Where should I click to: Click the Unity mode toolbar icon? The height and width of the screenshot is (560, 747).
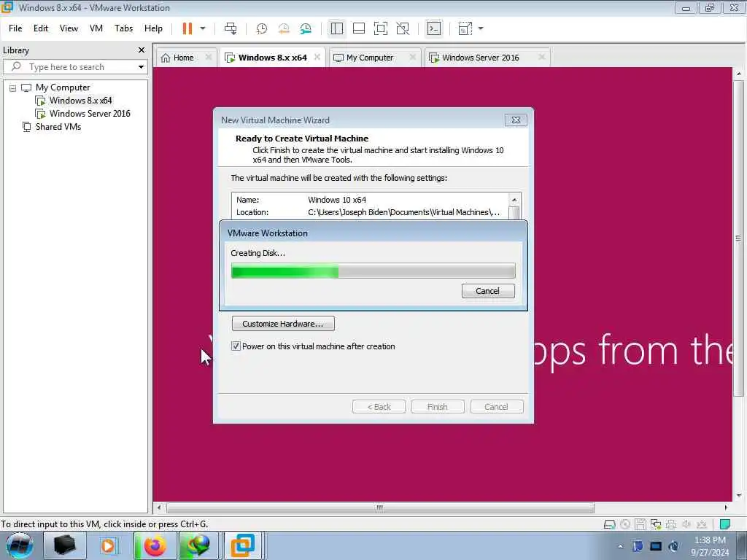[x=403, y=28]
